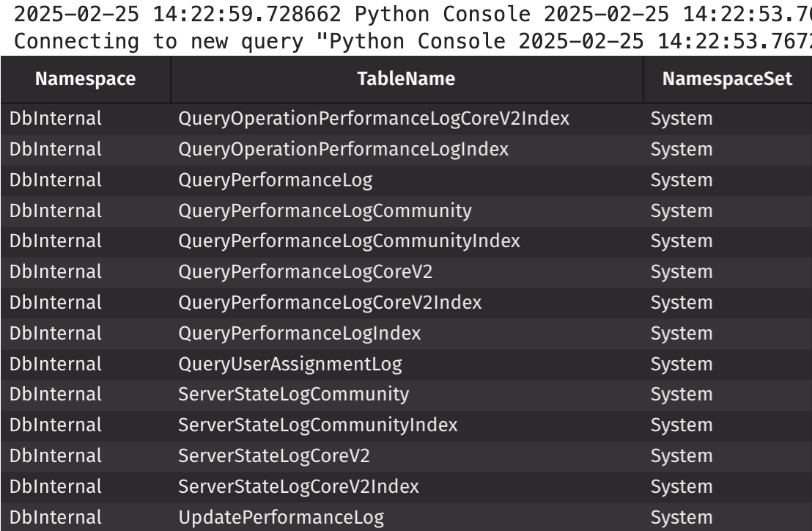
Task: Select the QueryUserAssignmentLog table name
Action: pyautogui.click(x=290, y=364)
